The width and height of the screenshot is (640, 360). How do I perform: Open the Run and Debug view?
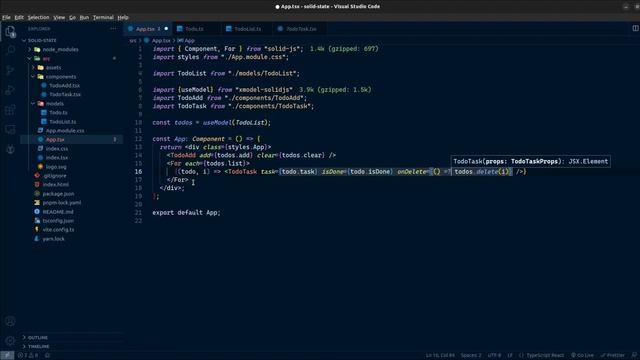(10, 90)
